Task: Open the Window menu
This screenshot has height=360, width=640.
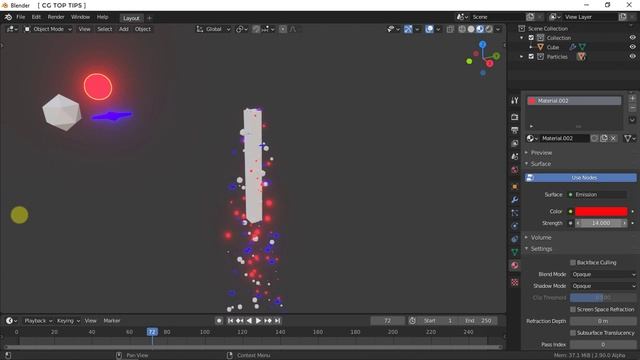Action: (x=80, y=17)
